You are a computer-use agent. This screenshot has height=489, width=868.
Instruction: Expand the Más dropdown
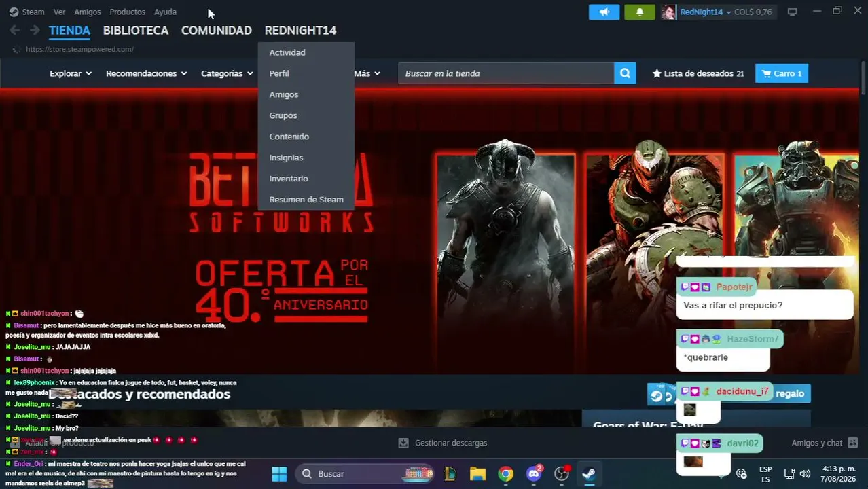367,73
